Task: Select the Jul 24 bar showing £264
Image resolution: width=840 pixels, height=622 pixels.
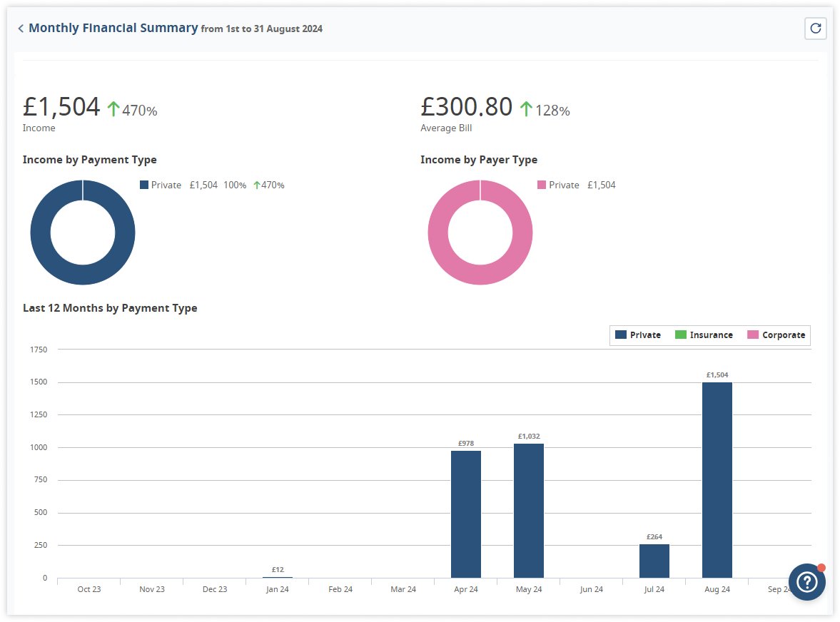Action: (654, 561)
